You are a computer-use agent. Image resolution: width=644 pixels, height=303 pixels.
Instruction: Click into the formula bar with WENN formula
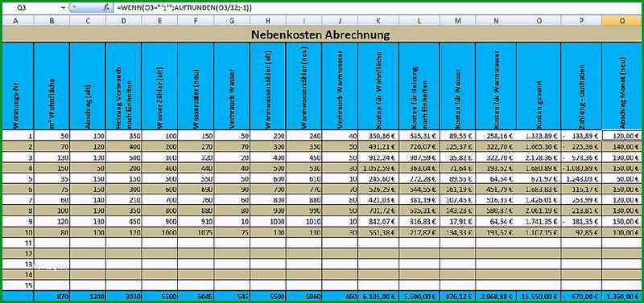[378, 8]
